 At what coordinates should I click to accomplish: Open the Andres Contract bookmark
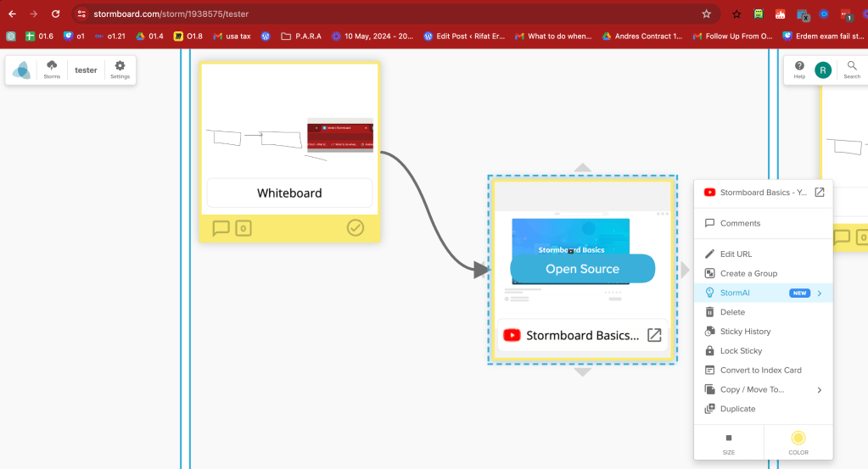[x=642, y=36]
